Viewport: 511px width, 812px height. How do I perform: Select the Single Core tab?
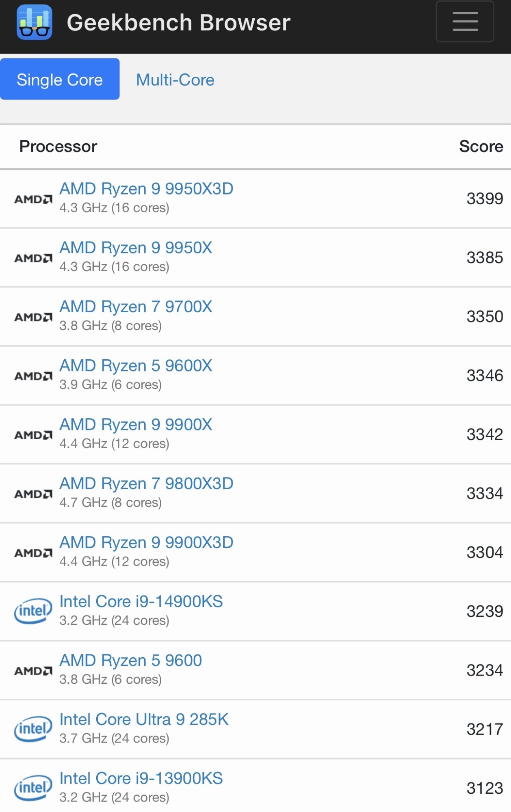60,79
